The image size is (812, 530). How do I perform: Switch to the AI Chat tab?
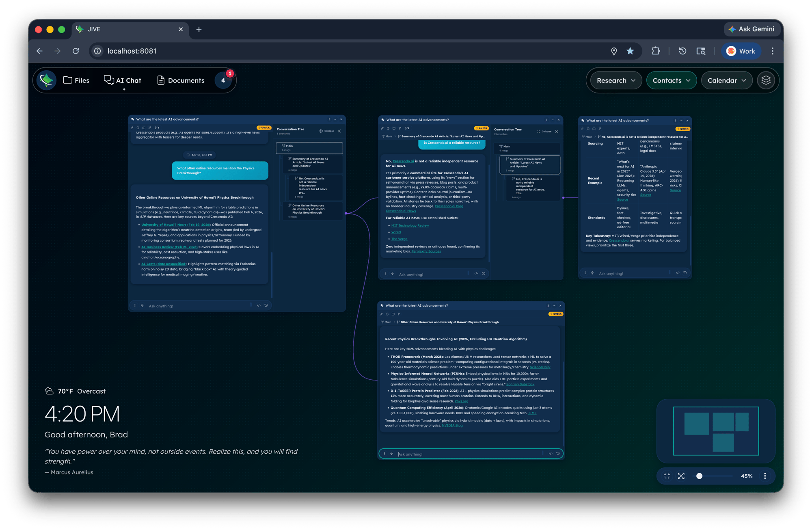coord(123,80)
